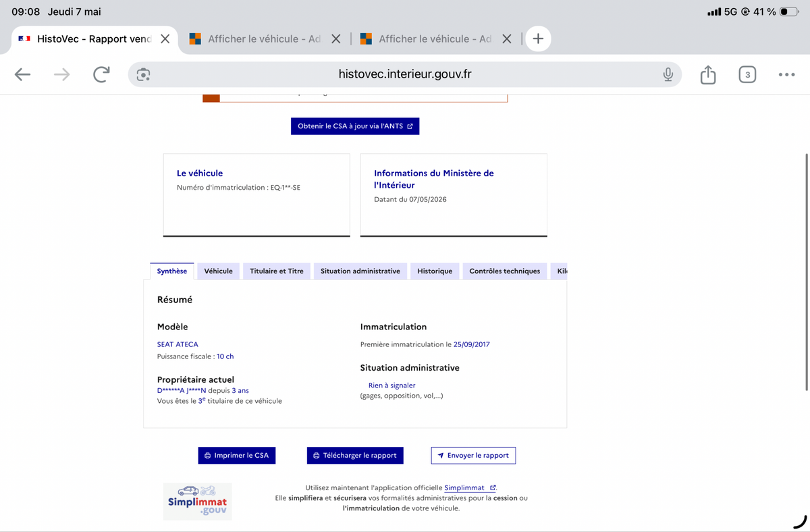Open the Contrôles techniques tab
810x532 pixels.
point(505,271)
